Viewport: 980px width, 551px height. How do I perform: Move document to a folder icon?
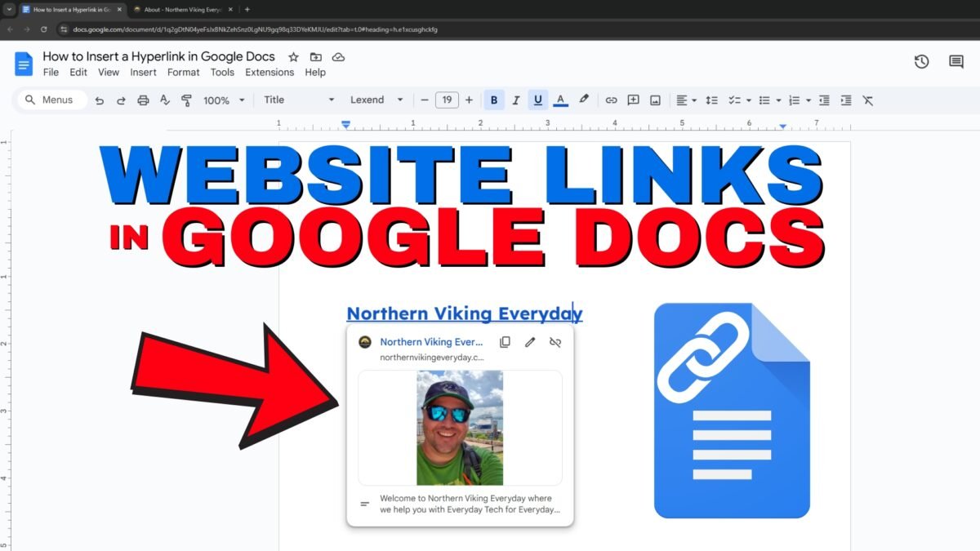tap(316, 57)
